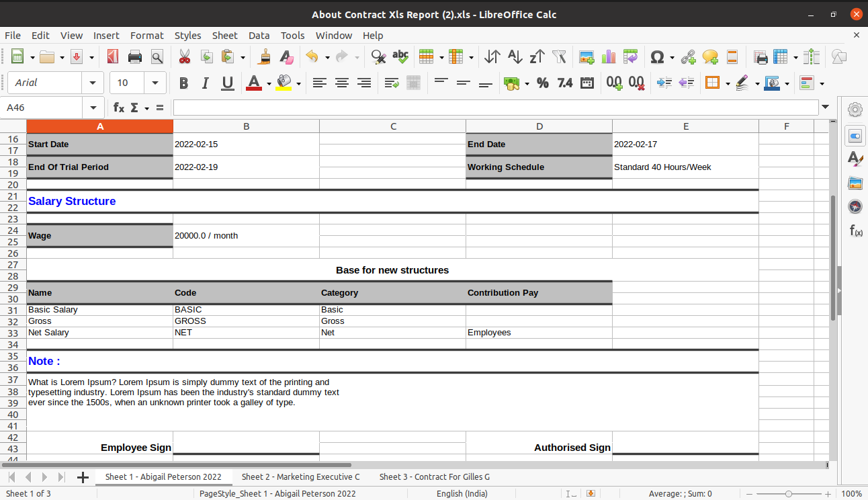
Task: Click the Sort Descending icon
Action: click(x=537, y=57)
